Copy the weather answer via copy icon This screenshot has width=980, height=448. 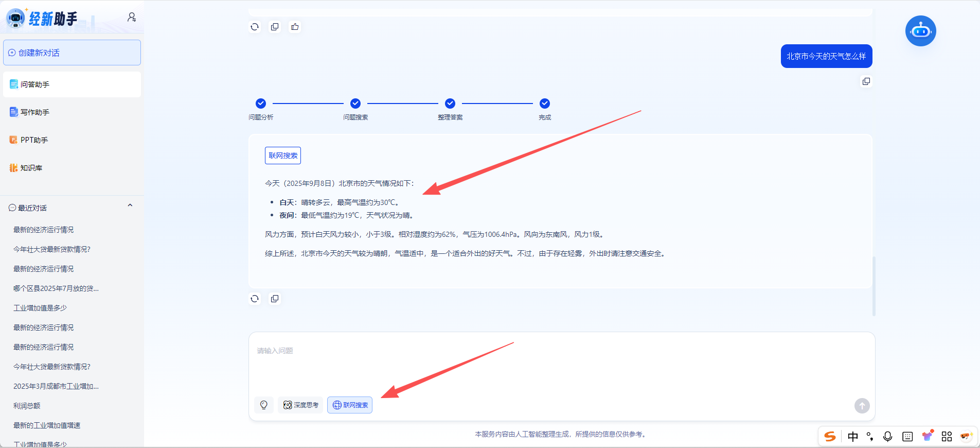275,299
